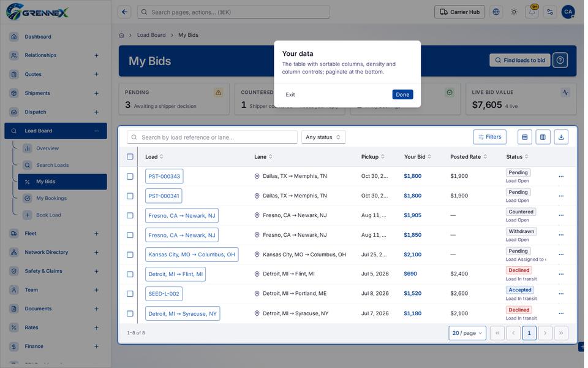Open Book Load in the sidebar
The width and height of the screenshot is (588, 368).
[62, 215]
